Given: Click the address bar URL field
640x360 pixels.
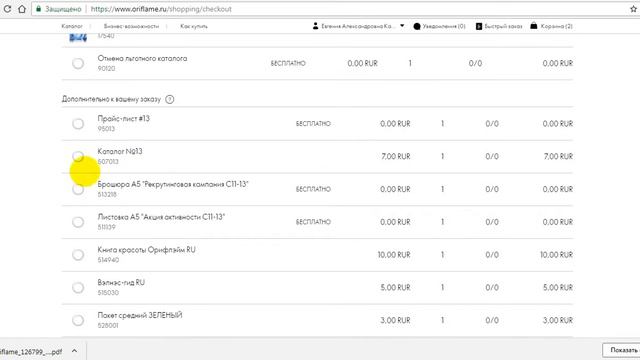Looking at the screenshot, I should pos(327,9).
